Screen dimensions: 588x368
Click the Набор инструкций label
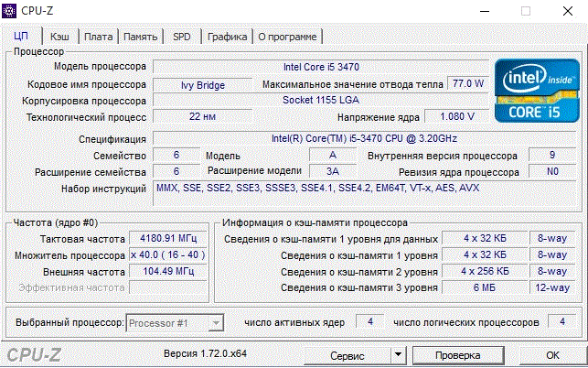[x=103, y=189]
